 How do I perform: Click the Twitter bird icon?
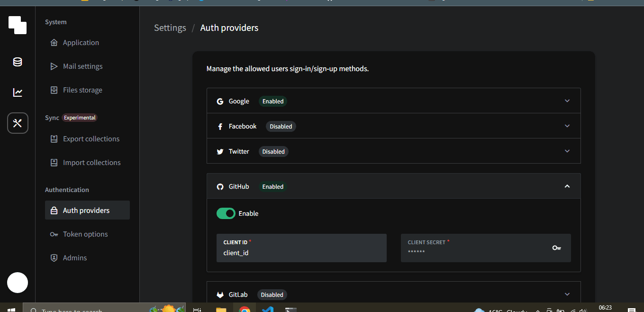220,152
